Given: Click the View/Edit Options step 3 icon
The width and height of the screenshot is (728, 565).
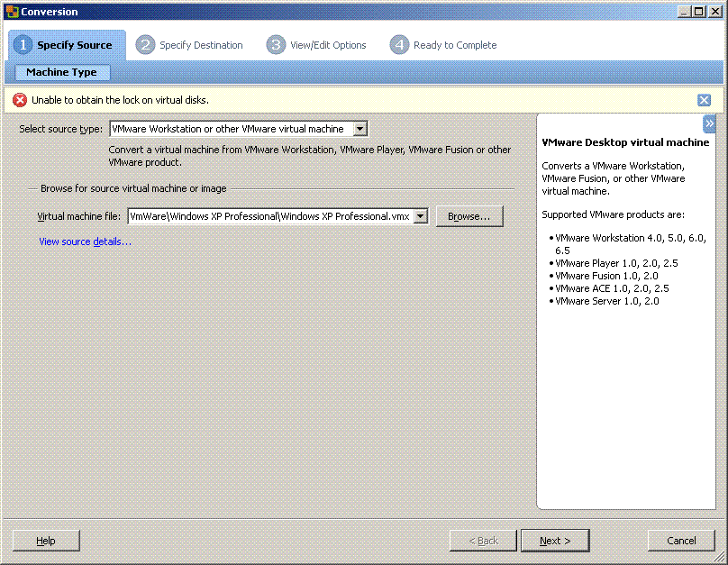Looking at the screenshot, I should [276, 44].
